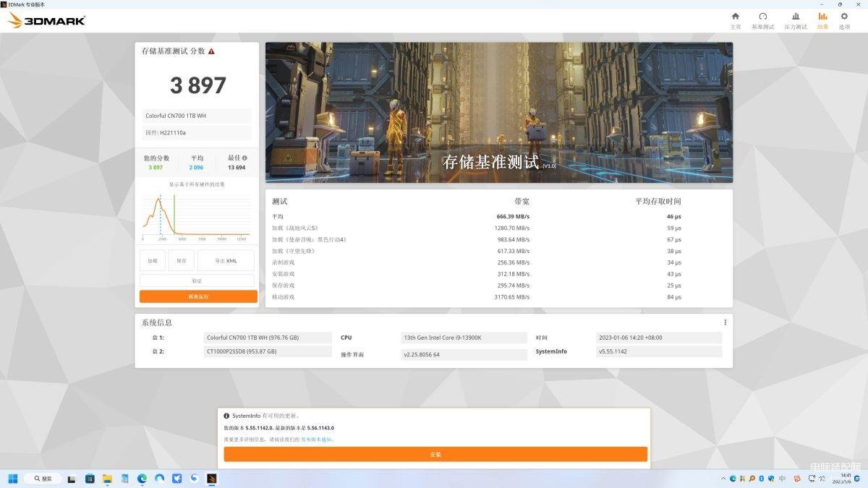Click the SystemInfo v5.55.1142 field
The image size is (868, 488).
tap(659, 351)
